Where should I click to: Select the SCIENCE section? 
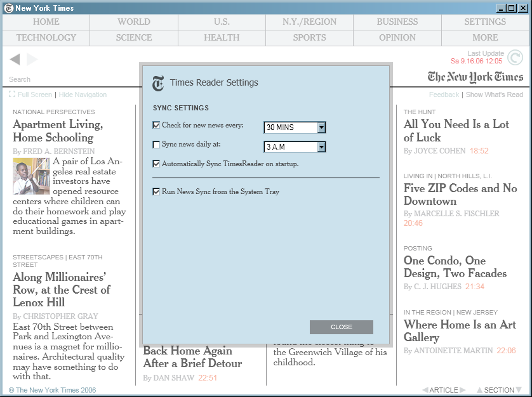pos(134,37)
